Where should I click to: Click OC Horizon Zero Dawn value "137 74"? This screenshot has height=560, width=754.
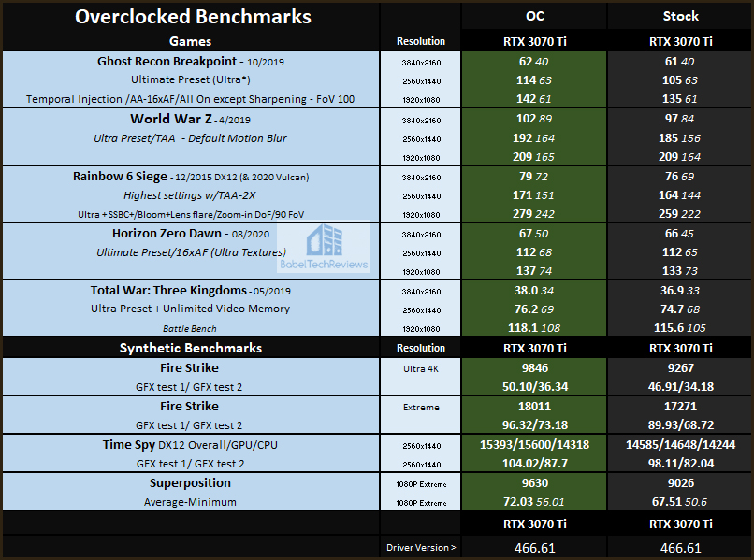[534, 271]
